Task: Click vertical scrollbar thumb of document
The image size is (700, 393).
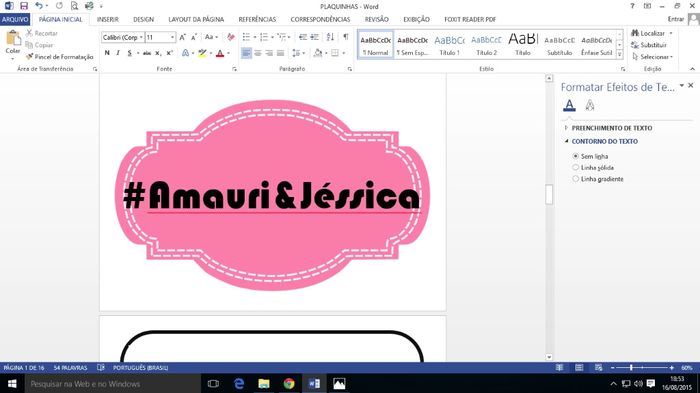Action: [549, 194]
